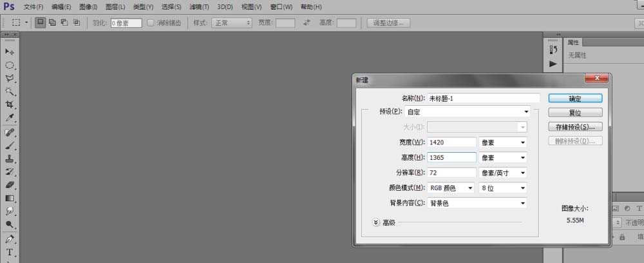The image size is (644, 263).
Task: Choose the 新选区 new selection mode button
Action: coord(41,23)
